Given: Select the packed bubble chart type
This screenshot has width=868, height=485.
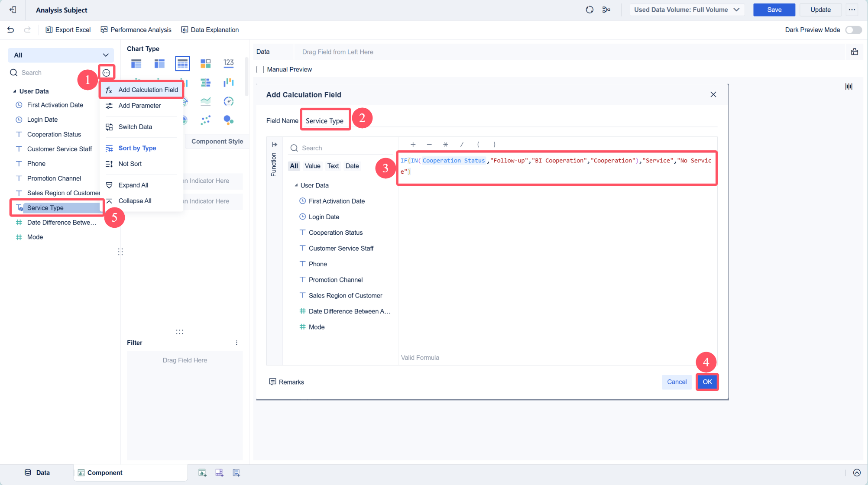Looking at the screenshot, I should tap(229, 121).
